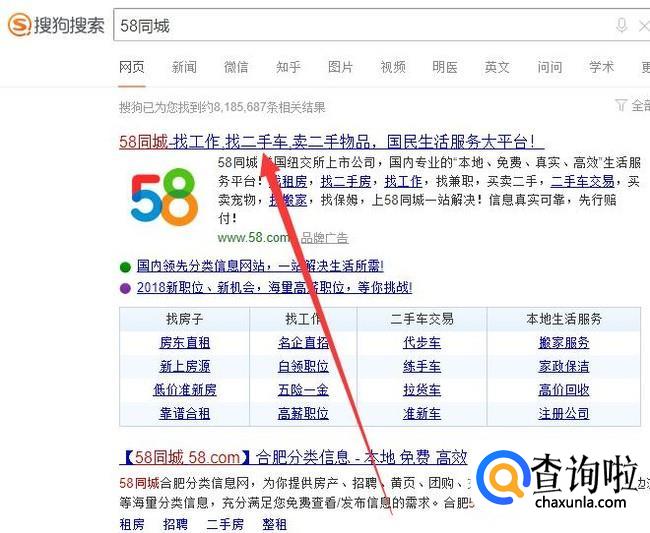
Task: Click the 本地生活服务 column header
Action: (x=564, y=319)
